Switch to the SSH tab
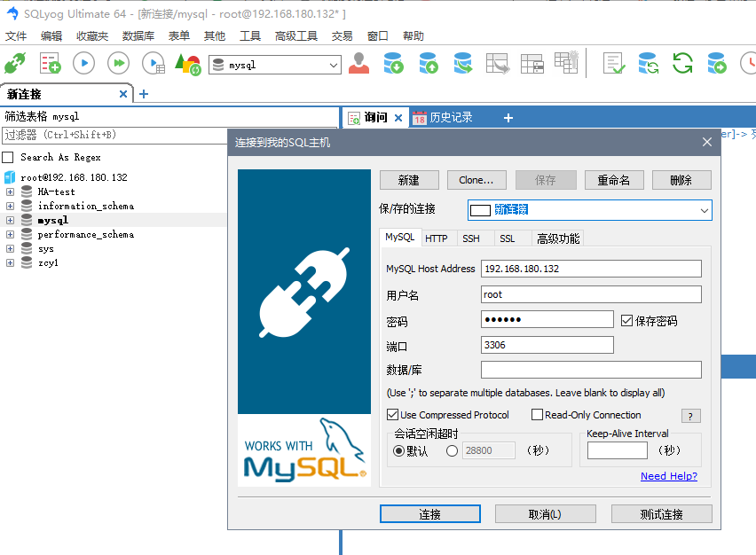This screenshot has height=555, width=756. coord(471,238)
